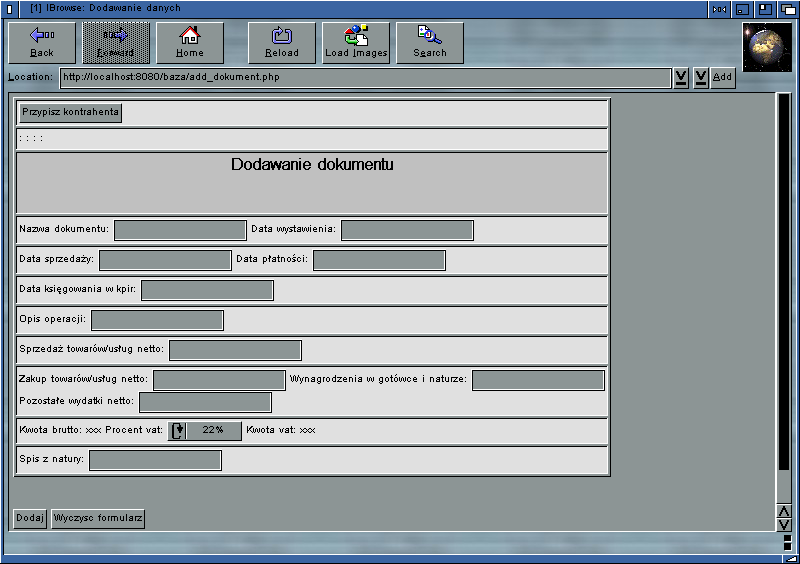This screenshot has height=564, width=800.
Task: Click the Przypisz kontrahenta button
Action: click(70, 112)
